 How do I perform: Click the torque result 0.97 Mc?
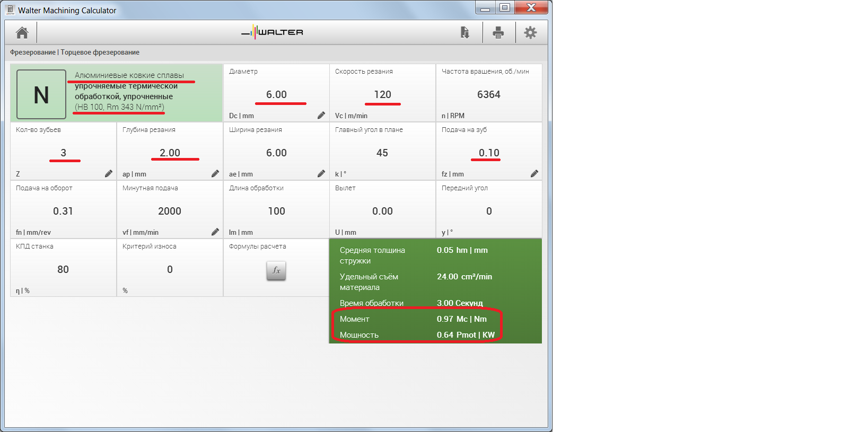coord(462,319)
